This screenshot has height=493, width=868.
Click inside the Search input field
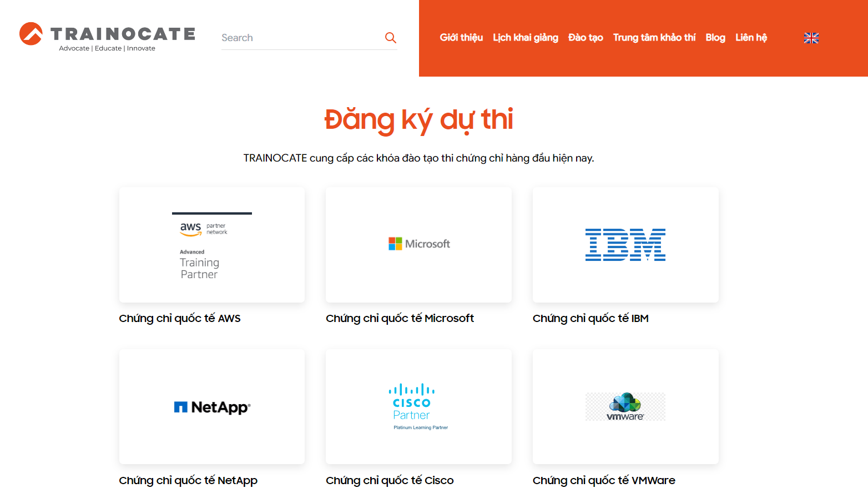300,38
